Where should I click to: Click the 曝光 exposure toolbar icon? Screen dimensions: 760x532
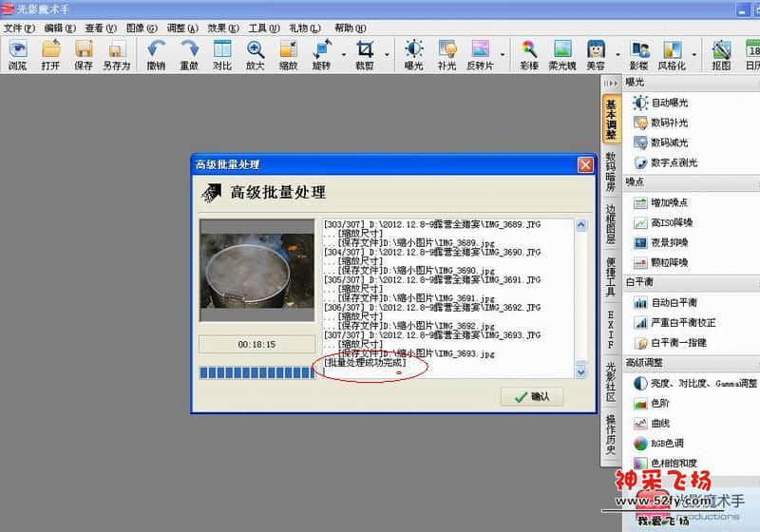click(x=414, y=55)
